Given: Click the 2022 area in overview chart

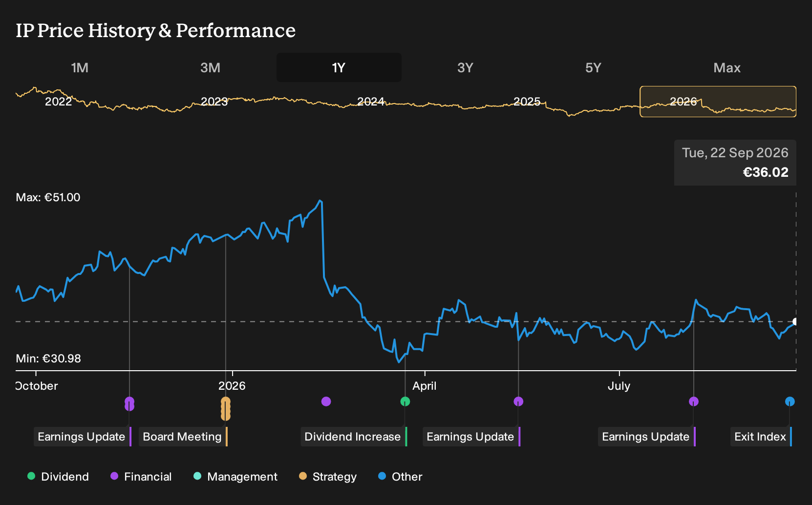Looking at the screenshot, I should click(58, 102).
